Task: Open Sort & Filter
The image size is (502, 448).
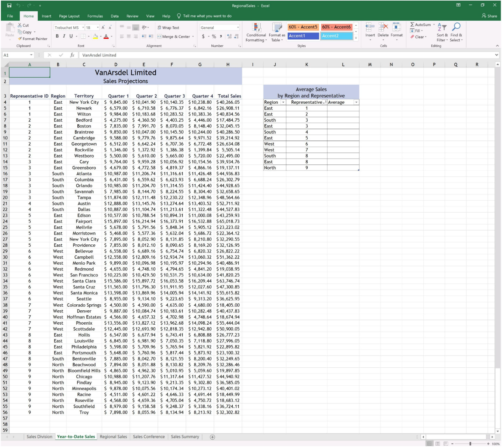Action: coord(442,33)
